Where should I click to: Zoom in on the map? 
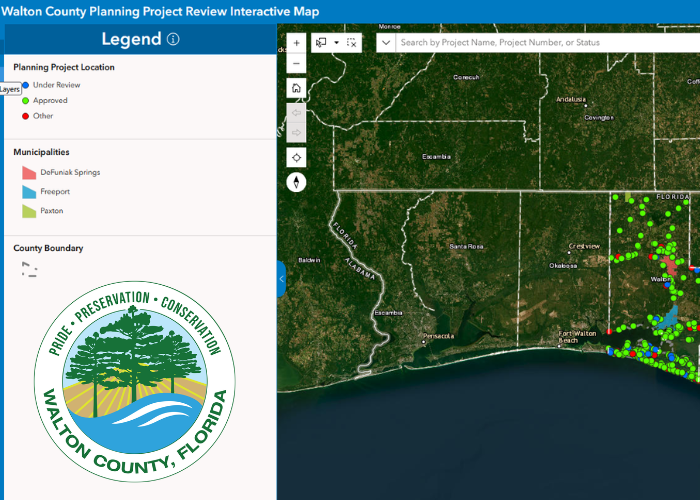[296, 44]
